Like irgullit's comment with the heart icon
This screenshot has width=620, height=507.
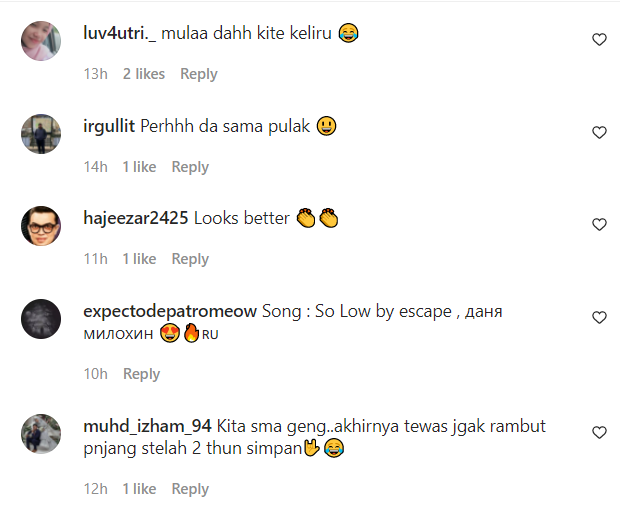[599, 132]
